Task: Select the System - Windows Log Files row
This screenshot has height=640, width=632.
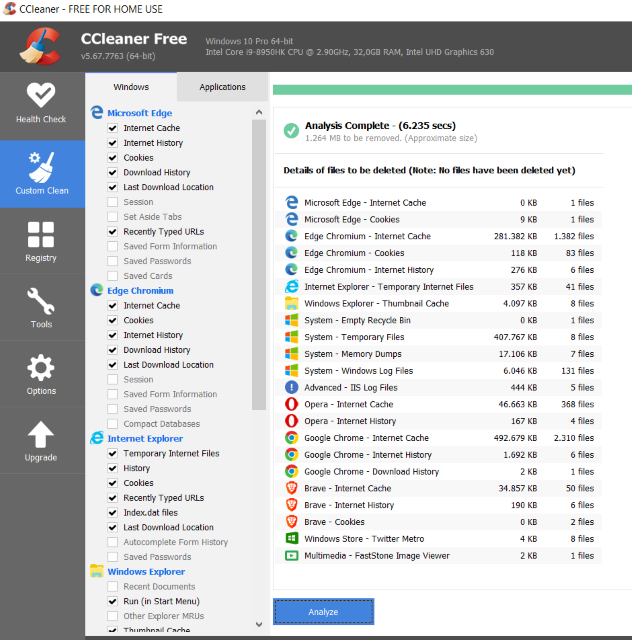Action: click(x=438, y=371)
